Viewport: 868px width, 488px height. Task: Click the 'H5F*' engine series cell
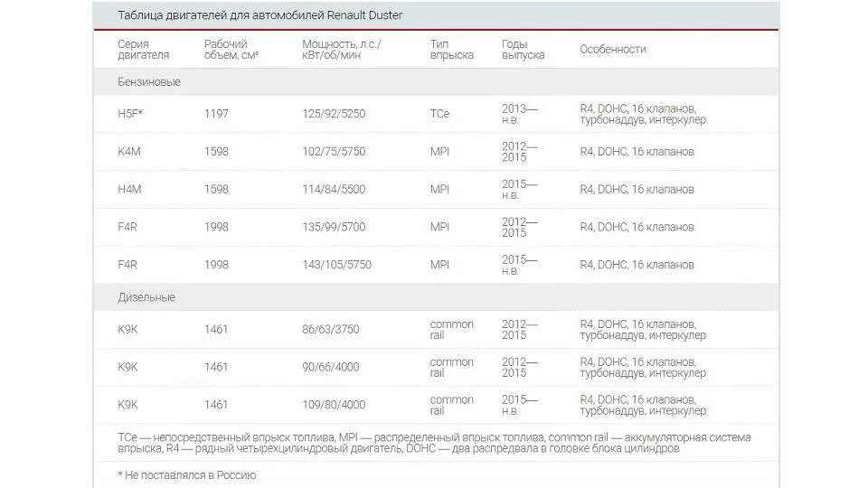130,114
